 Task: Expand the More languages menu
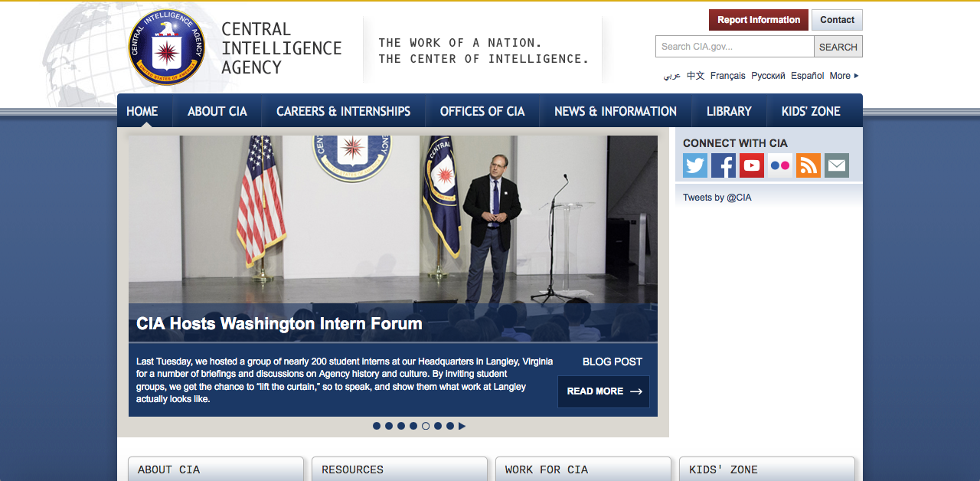click(x=844, y=76)
